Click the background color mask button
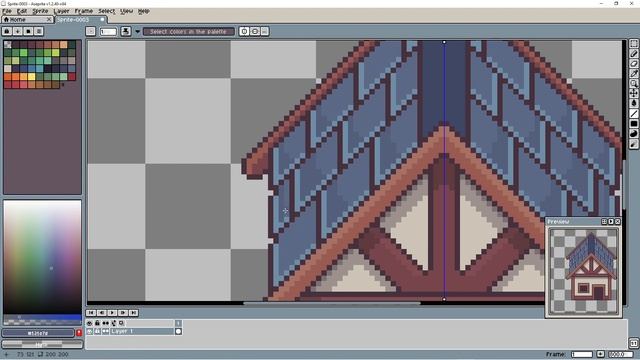This screenshot has height=360, width=640. pyautogui.click(x=42, y=344)
